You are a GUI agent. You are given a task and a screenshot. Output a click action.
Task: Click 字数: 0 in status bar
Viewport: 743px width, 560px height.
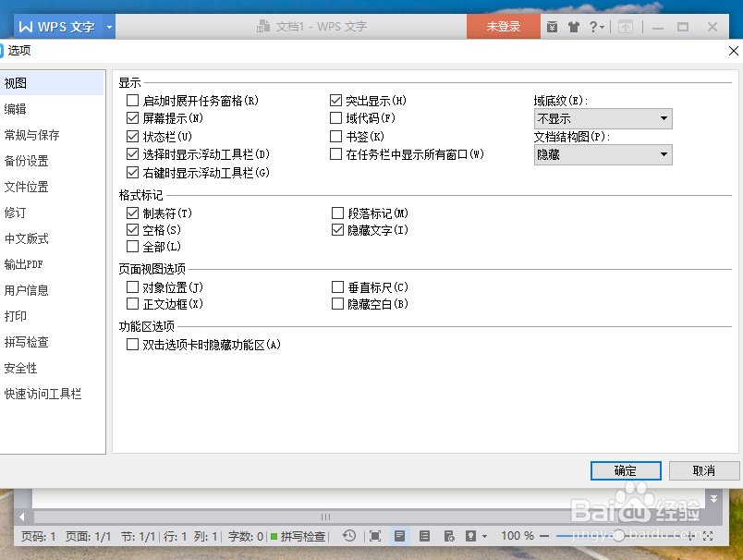(x=246, y=536)
